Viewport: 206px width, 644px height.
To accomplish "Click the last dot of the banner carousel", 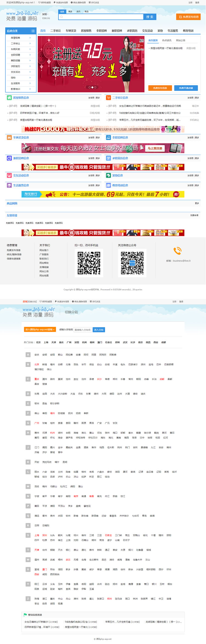I will (95, 87).
